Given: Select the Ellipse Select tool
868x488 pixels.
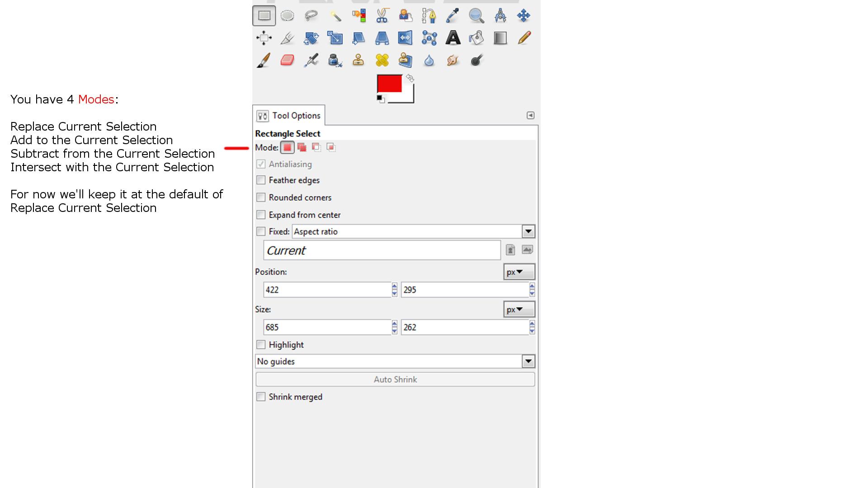Looking at the screenshot, I should pyautogui.click(x=288, y=16).
